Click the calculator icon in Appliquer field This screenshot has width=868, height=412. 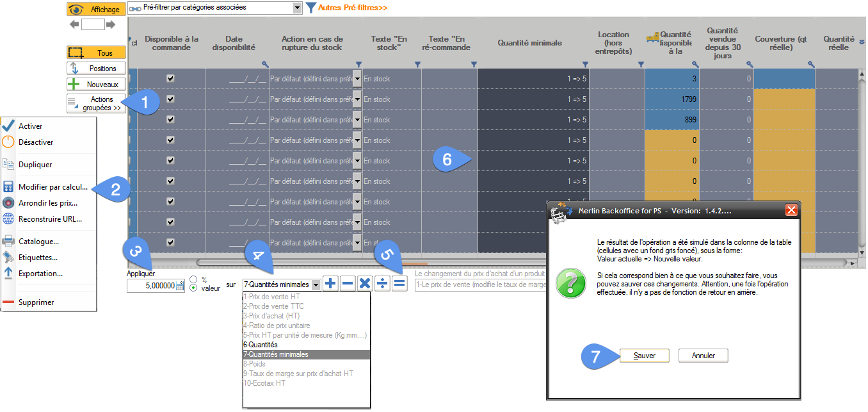181,286
